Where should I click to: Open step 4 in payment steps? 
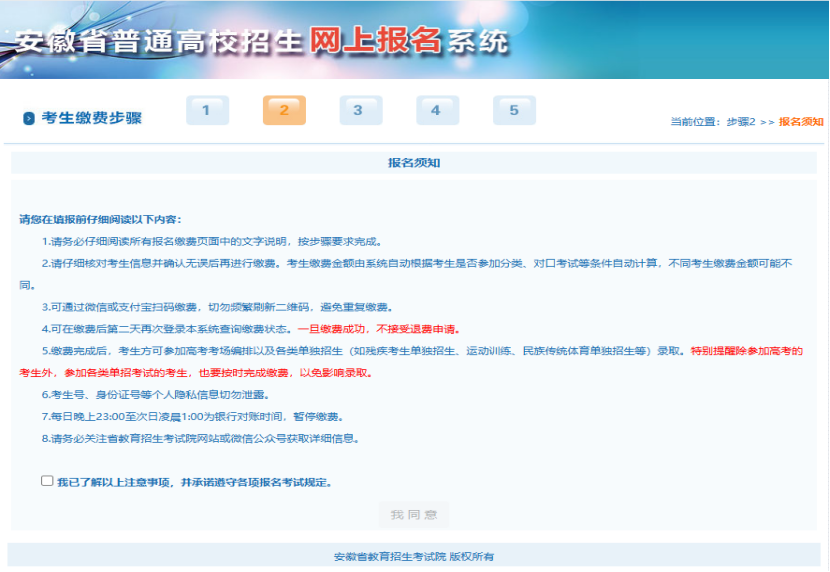click(437, 111)
